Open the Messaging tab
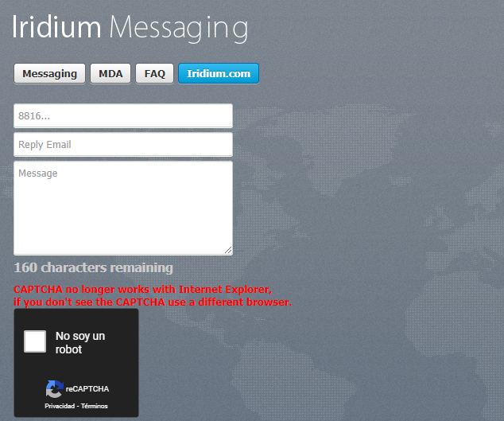 49,73
